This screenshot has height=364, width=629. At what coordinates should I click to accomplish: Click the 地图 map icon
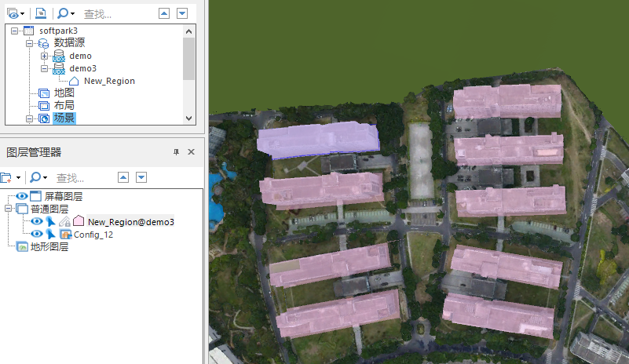point(44,93)
